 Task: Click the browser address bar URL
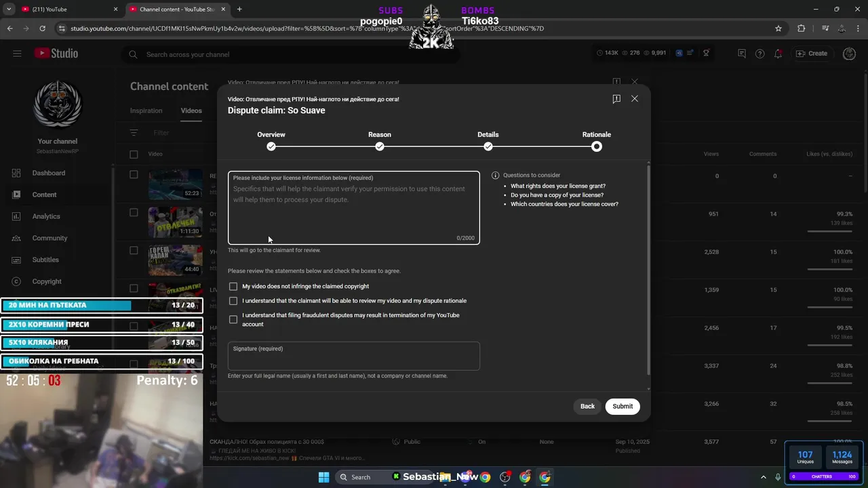307,28
